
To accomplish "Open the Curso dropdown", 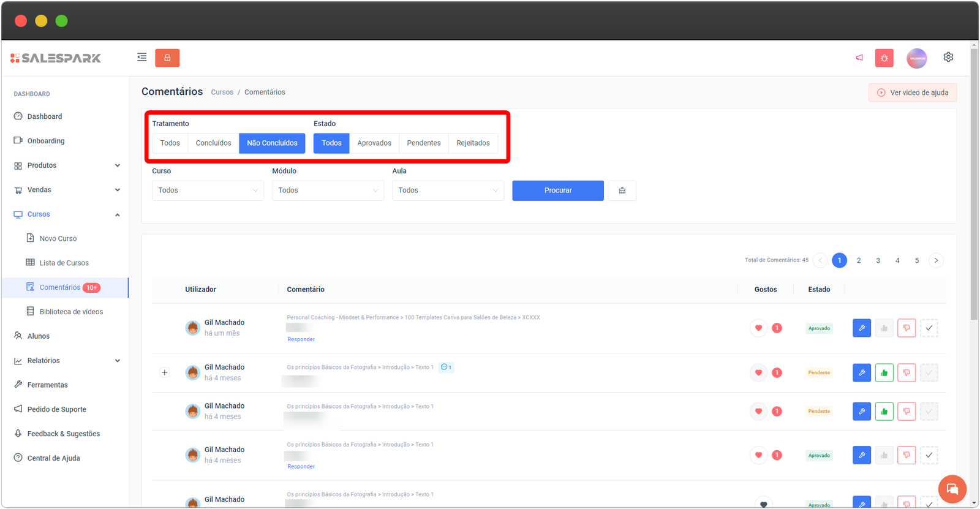I will tap(208, 190).
